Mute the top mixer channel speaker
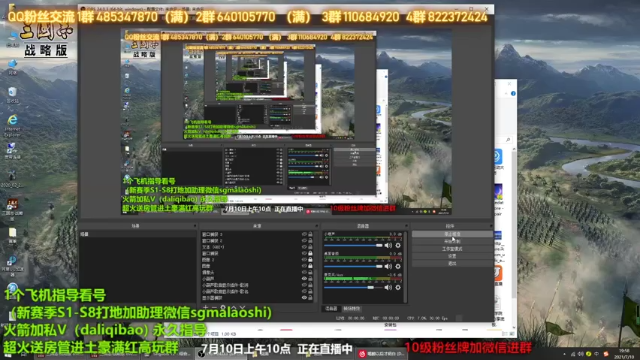The width and height of the screenshot is (640, 360). tap(388, 245)
